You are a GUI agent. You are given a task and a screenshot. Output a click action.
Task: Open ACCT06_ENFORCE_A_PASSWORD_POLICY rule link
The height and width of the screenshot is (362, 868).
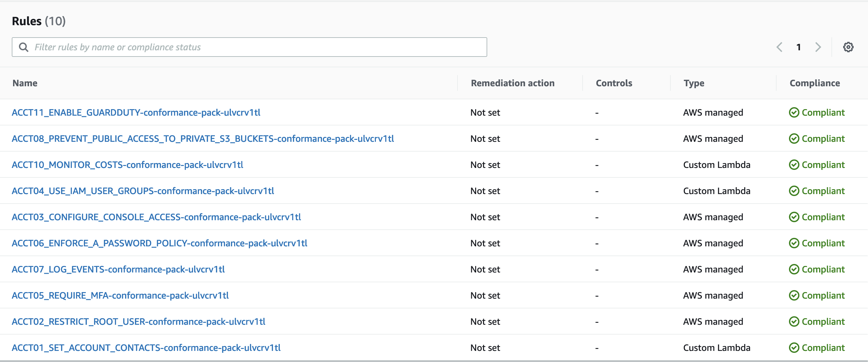159,243
